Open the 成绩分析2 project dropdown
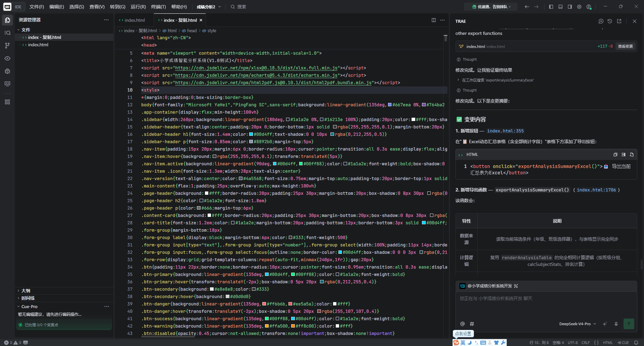This screenshot has height=346, width=644. 209,7
